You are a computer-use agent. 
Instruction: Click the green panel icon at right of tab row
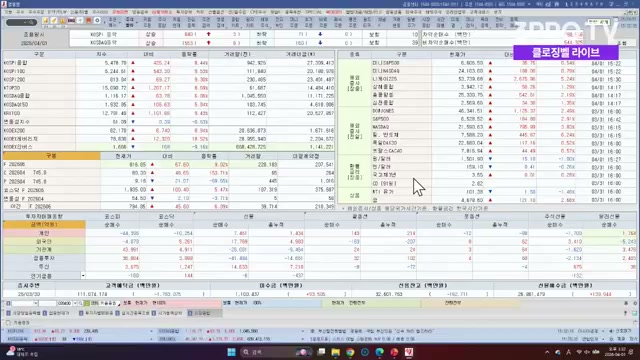point(635,313)
